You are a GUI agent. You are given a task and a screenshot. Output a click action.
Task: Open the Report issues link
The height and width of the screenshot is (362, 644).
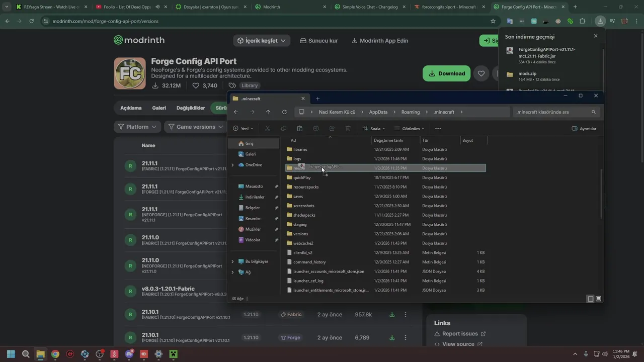click(x=460, y=334)
